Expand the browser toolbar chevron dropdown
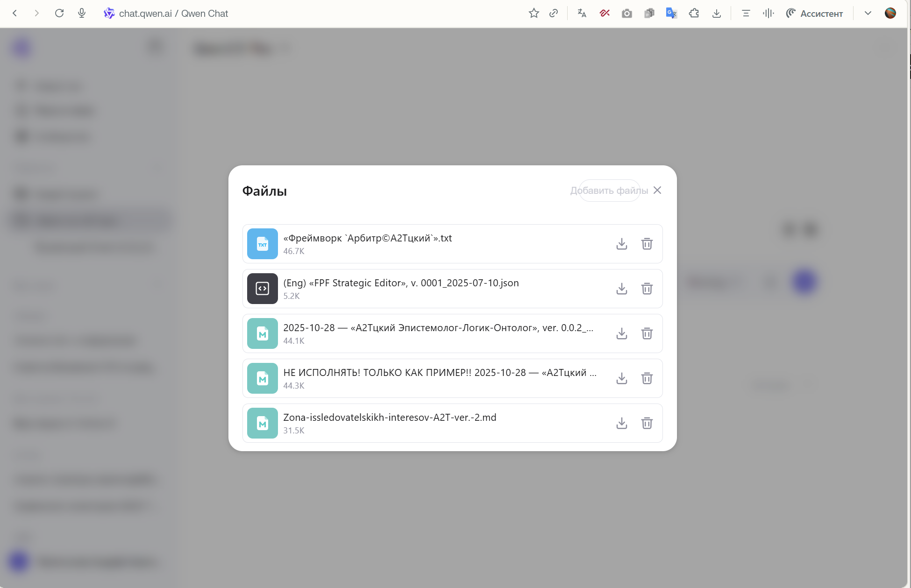The height and width of the screenshot is (588, 911). 868,14
